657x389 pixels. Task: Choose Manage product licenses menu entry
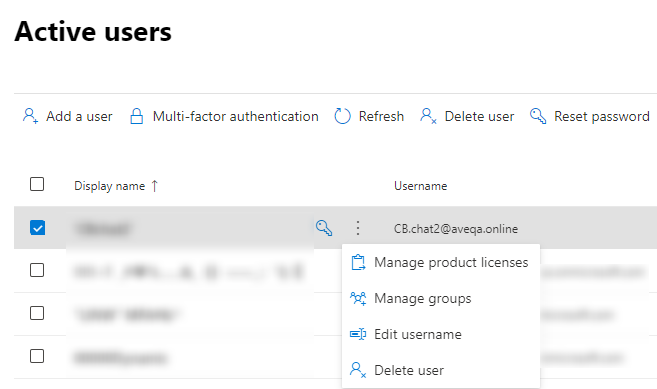pos(441,262)
